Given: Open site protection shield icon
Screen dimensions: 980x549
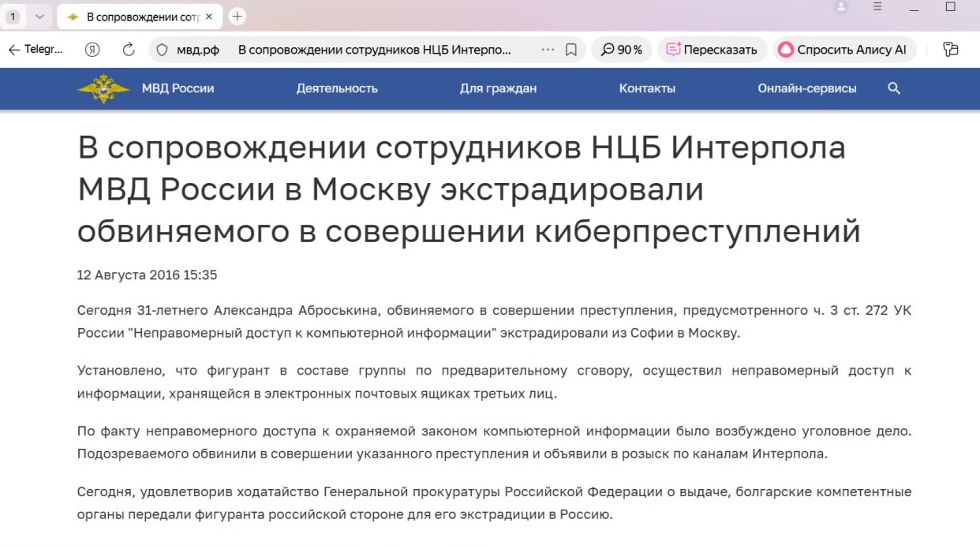Looking at the screenshot, I should pos(163,50).
